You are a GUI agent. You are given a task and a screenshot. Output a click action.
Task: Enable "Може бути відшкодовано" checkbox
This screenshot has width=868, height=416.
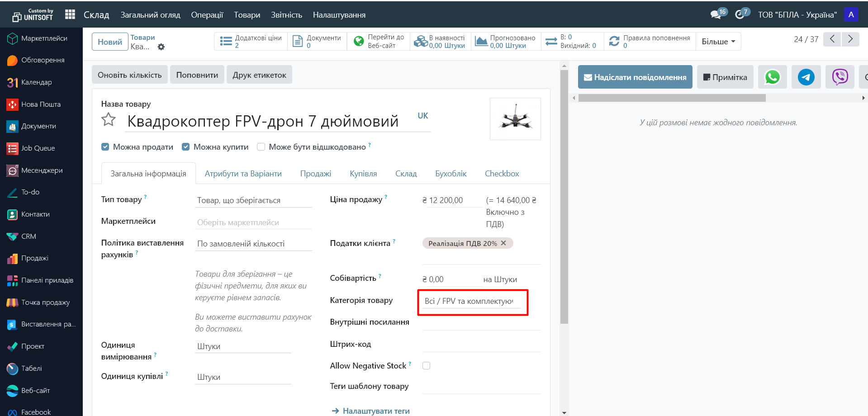click(261, 147)
